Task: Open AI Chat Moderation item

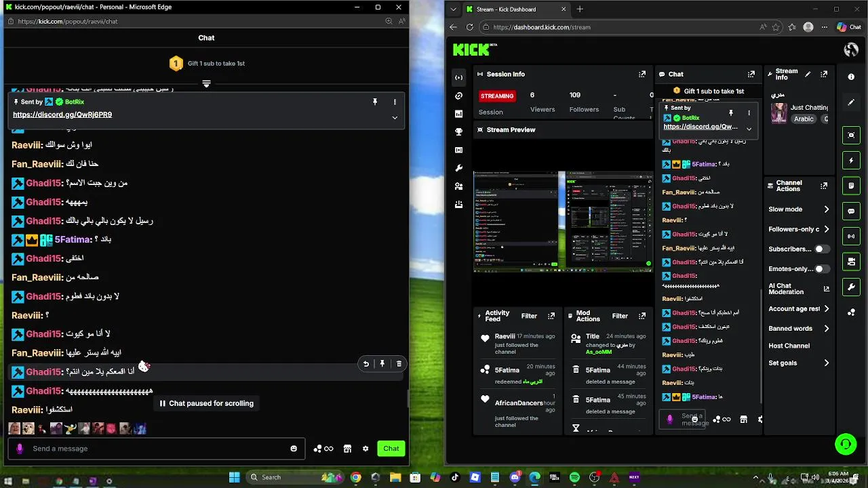Action: 786,289
